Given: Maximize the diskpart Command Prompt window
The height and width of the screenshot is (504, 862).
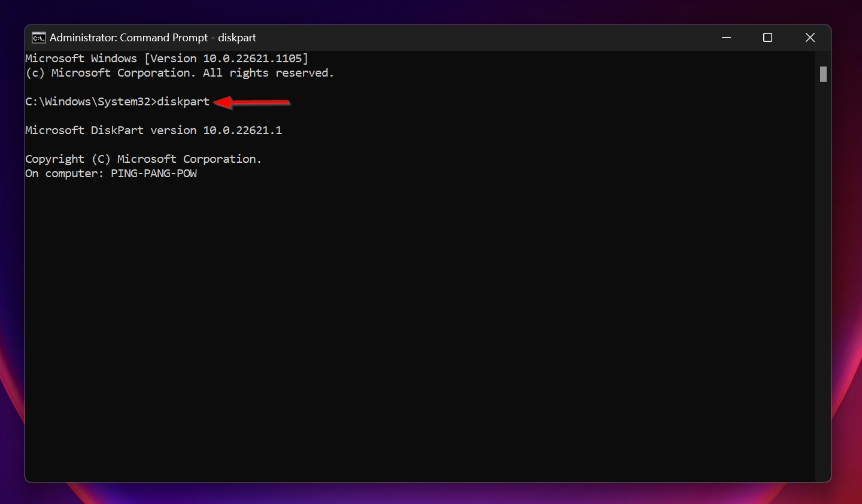Looking at the screenshot, I should pyautogui.click(x=768, y=38).
